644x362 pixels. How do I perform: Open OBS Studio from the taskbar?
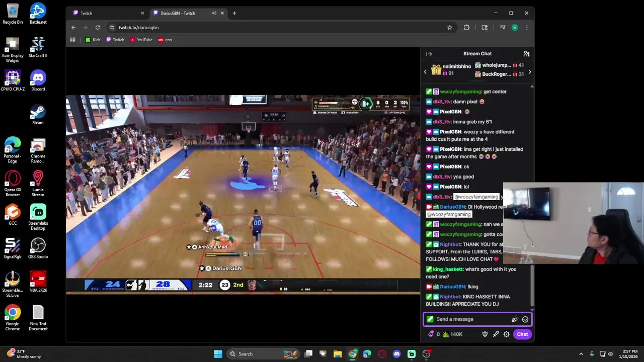(426, 354)
